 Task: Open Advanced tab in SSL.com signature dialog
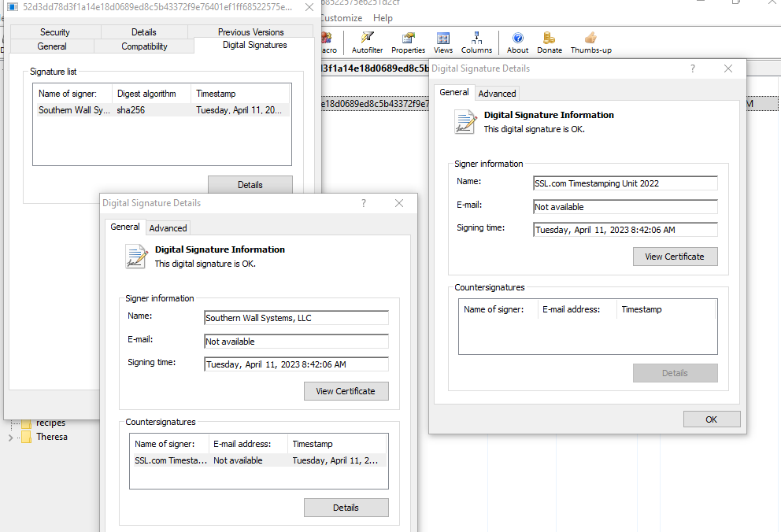coord(497,94)
